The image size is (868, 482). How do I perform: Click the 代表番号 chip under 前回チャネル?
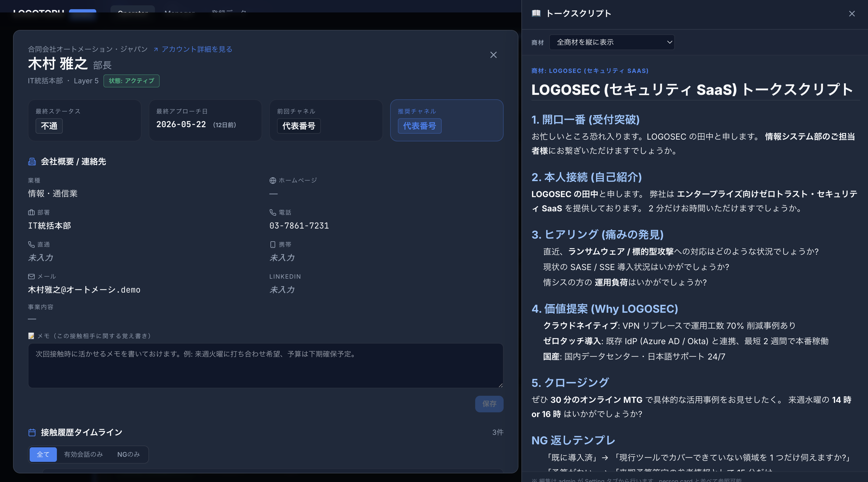pyautogui.click(x=299, y=126)
